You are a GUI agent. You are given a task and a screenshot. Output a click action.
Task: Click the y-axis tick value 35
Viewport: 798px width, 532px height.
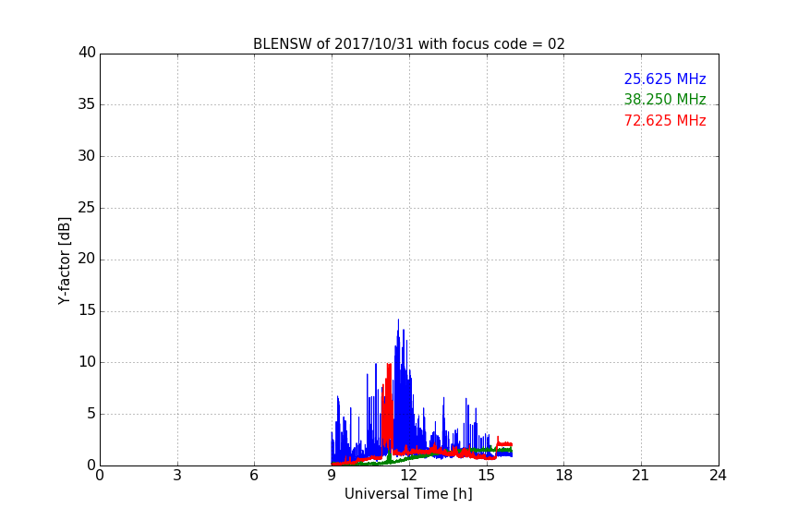pos(87,104)
